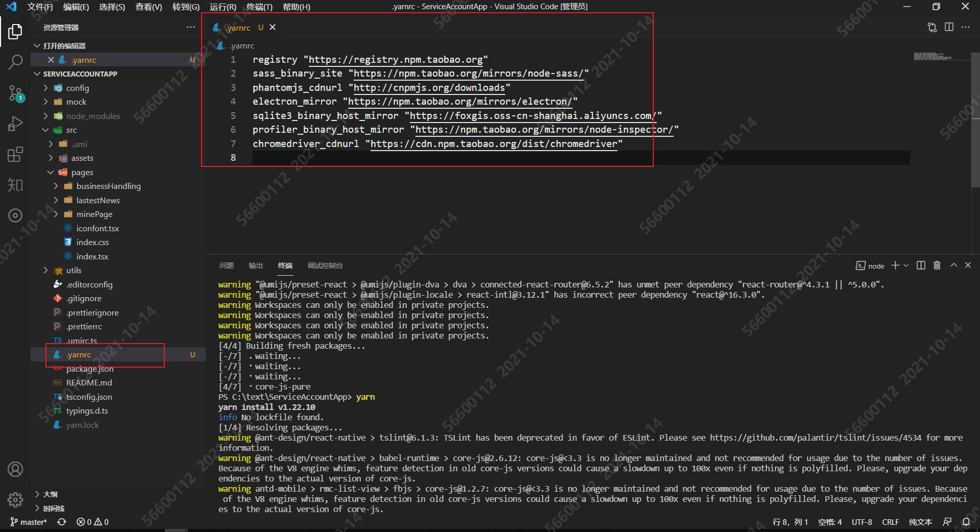This screenshot has width=980, height=532.
Task: Open Search view in the activity bar
Action: (15, 62)
